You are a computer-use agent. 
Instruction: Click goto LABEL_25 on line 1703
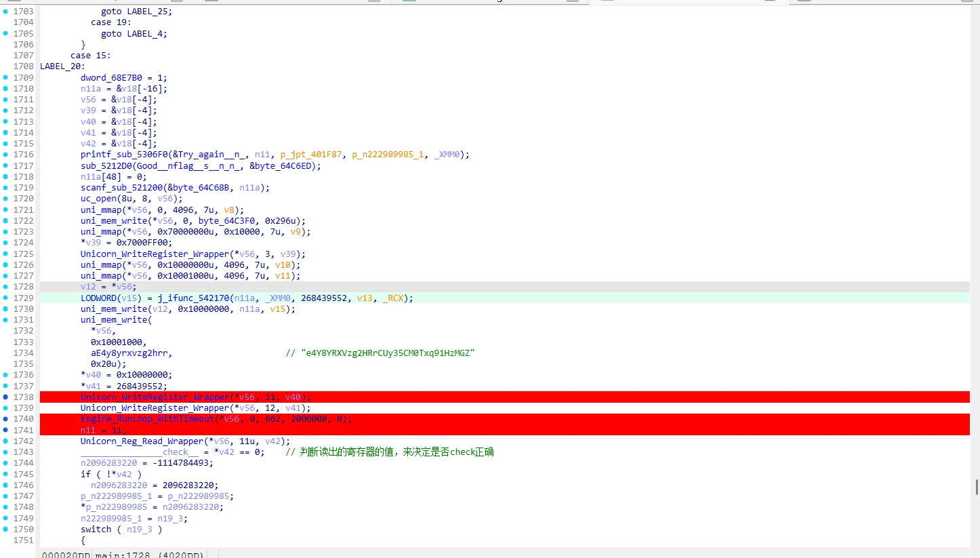click(x=136, y=11)
